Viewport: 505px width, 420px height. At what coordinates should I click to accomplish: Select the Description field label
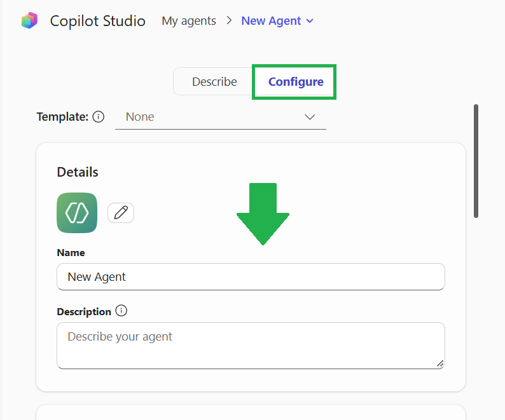[84, 311]
